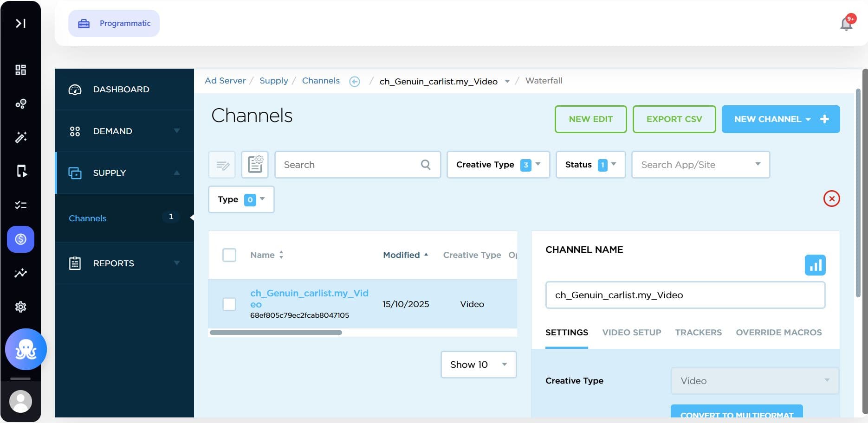
Task: Open the sparkline analytics icon in left rail
Action: coord(20,273)
